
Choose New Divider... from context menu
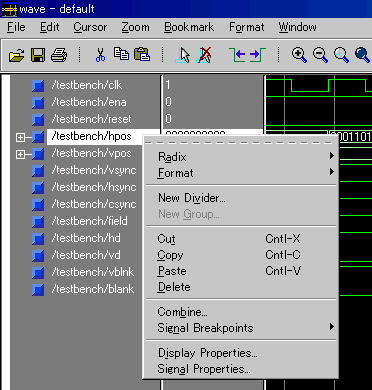coord(192,198)
